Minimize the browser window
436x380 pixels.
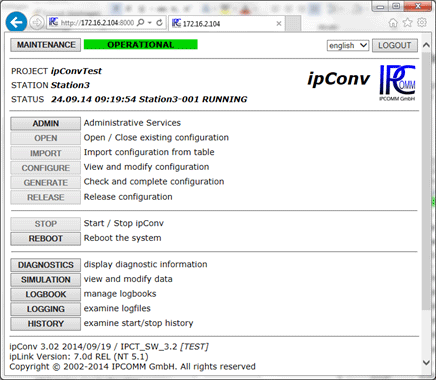[x=381, y=6]
